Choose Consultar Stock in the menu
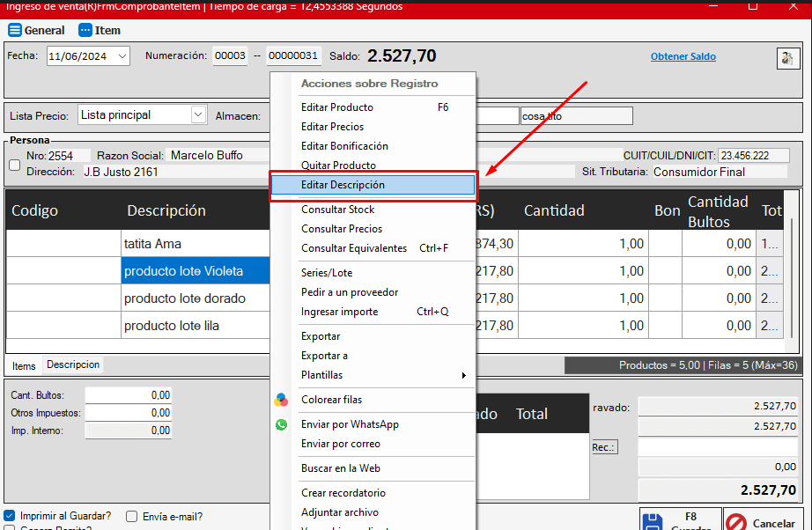The image size is (812, 530). (337, 210)
